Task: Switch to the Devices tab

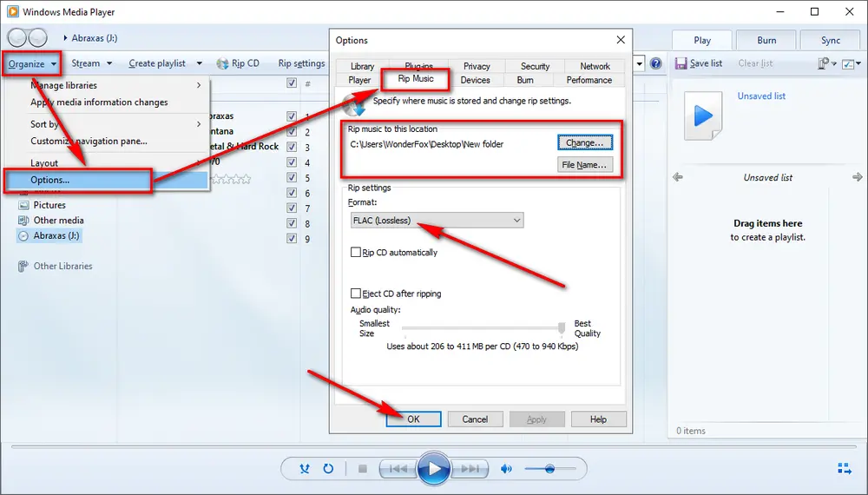Action: (x=475, y=80)
